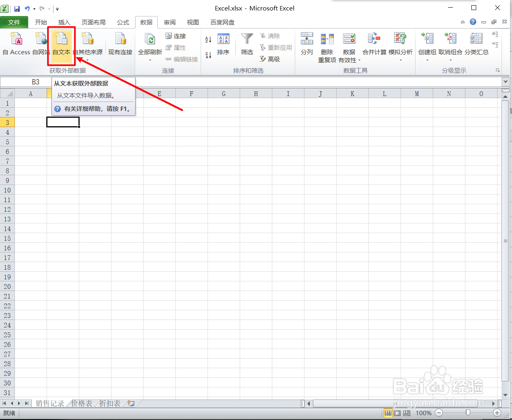Open Customize Quick Access Toolbar dropdown

pyautogui.click(x=57, y=9)
